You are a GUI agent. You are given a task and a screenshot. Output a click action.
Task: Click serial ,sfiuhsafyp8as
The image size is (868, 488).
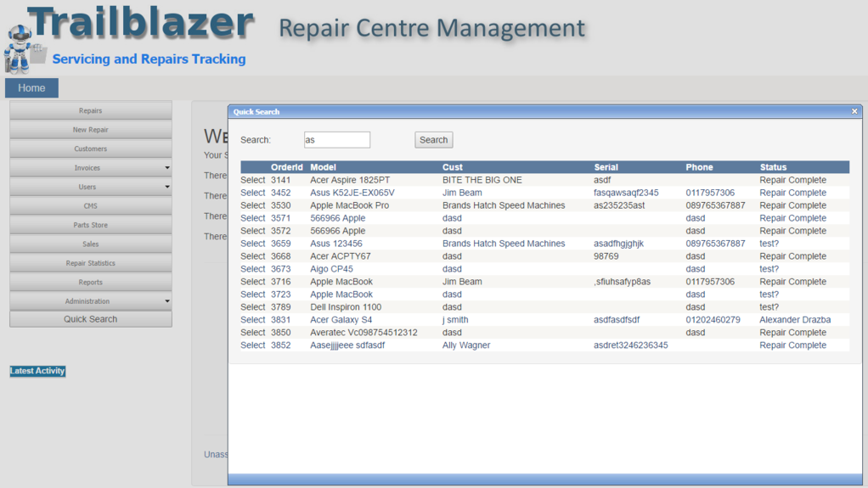(x=622, y=282)
